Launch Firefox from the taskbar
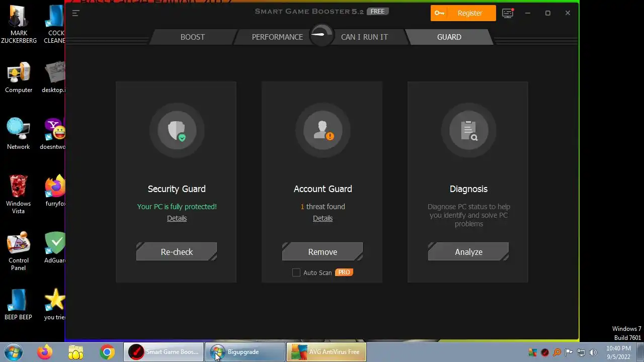The image size is (644, 362). point(45,352)
